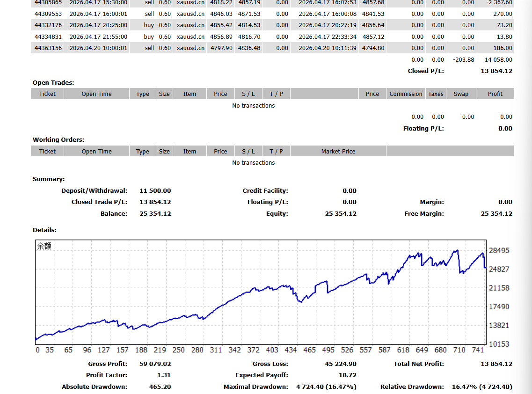This screenshot has height=394, width=532.
Task: Click the Margin label in Summary
Action: (432, 202)
